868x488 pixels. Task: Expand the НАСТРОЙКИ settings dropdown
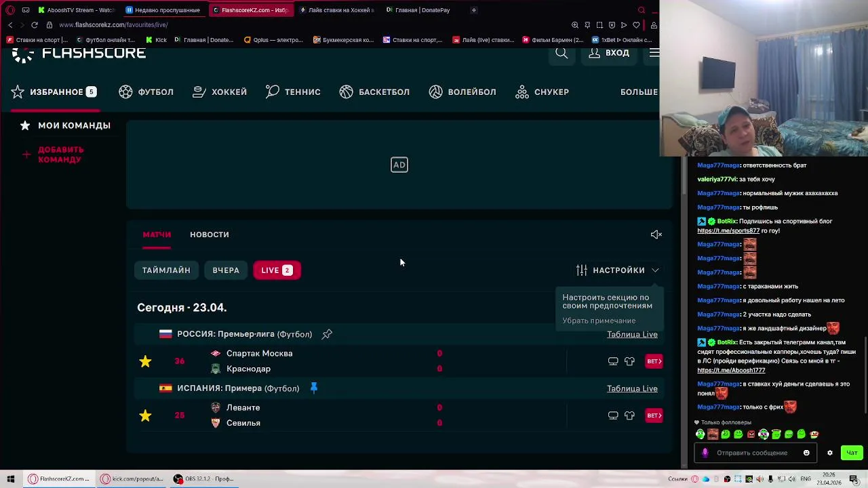coord(618,270)
